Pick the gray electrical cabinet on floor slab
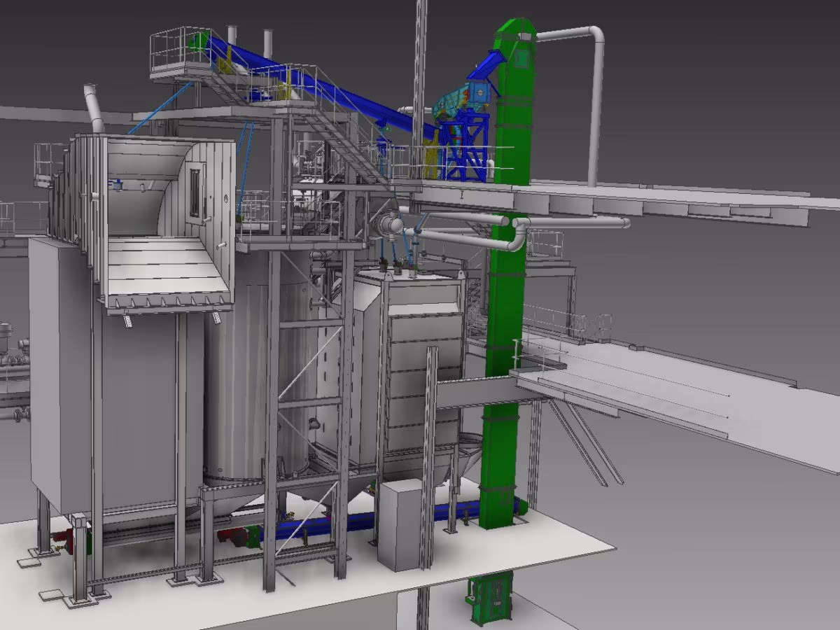 (399, 525)
